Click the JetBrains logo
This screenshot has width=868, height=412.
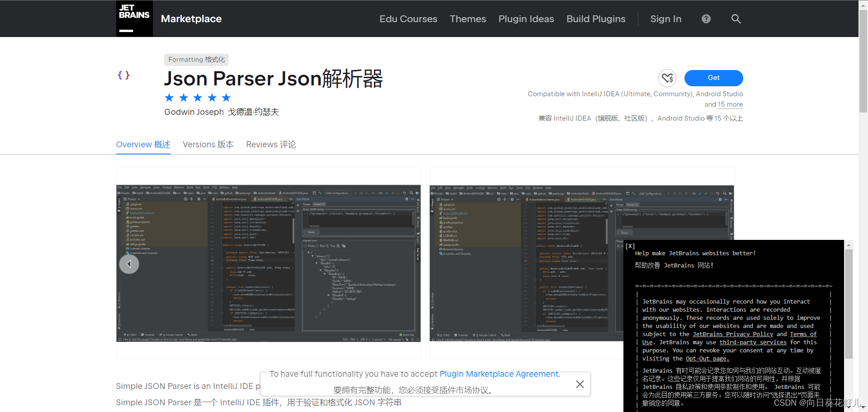(x=134, y=19)
